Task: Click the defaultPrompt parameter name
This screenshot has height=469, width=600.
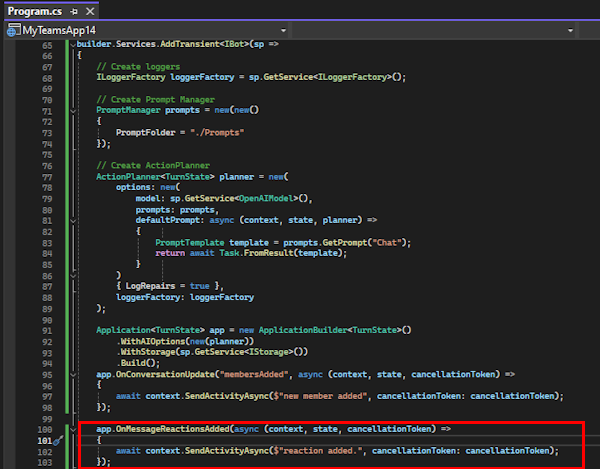Action: coord(168,220)
